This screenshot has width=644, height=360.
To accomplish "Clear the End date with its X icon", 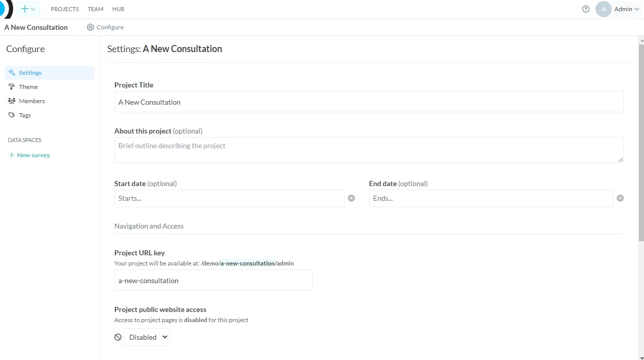I will pos(620,198).
